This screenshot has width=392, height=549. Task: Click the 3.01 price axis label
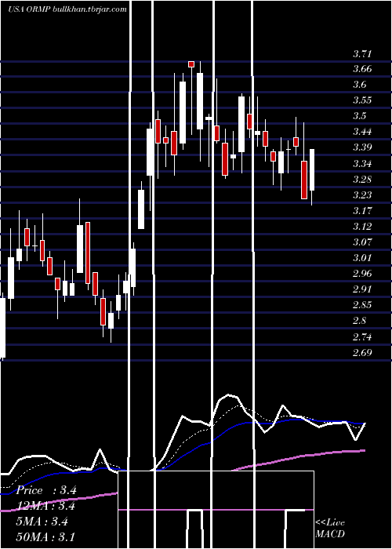pyautogui.click(x=362, y=258)
